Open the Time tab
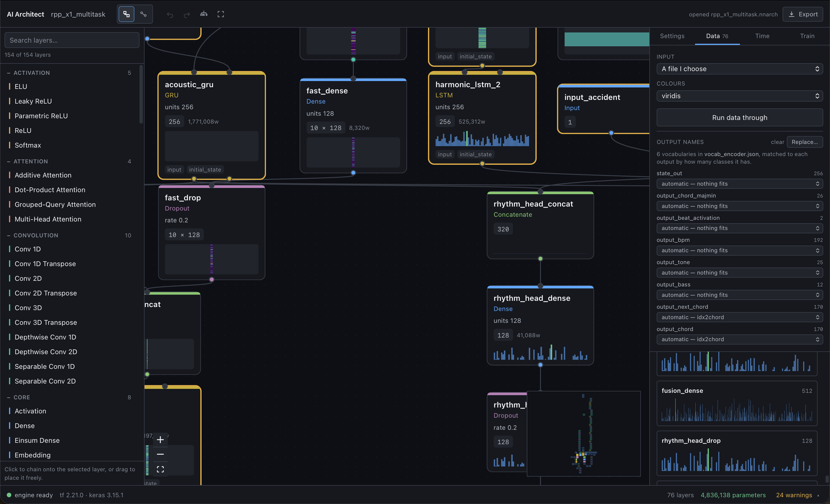The width and height of the screenshot is (830, 504). pos(762,36)
